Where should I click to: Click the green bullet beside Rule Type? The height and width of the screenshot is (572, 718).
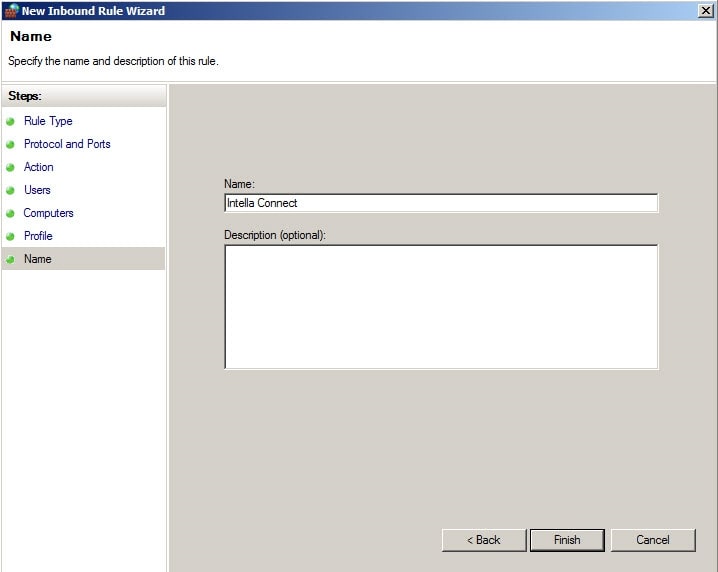(x=11, y=121)
